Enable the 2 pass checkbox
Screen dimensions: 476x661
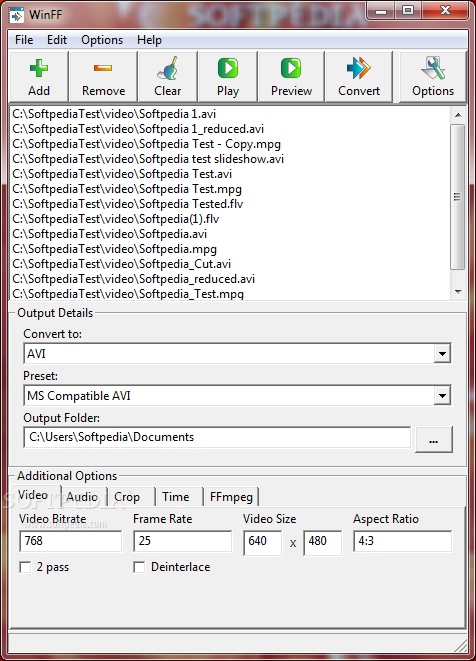[x=25, y=567]
